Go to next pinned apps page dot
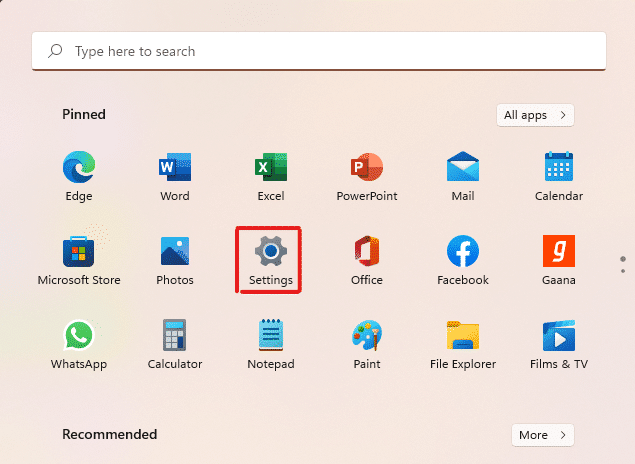The width and height of the screenshot is (635, 464). point(623,271)
